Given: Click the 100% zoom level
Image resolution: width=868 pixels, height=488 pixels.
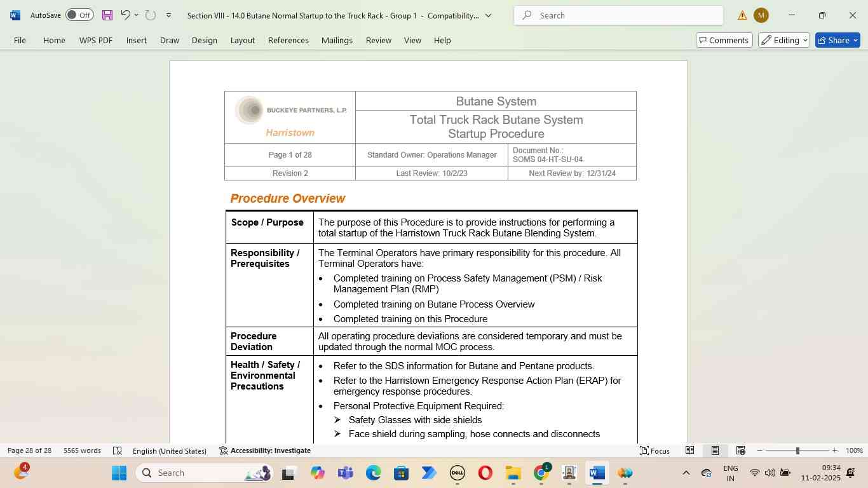Looking at the screenshot, I should pos(854,451).
